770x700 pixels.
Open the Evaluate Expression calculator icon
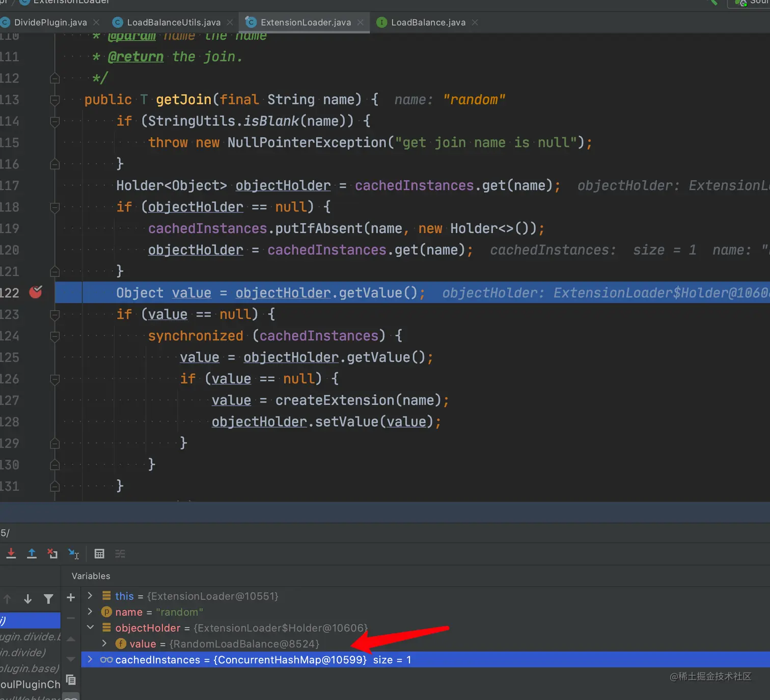coord(99,553)
